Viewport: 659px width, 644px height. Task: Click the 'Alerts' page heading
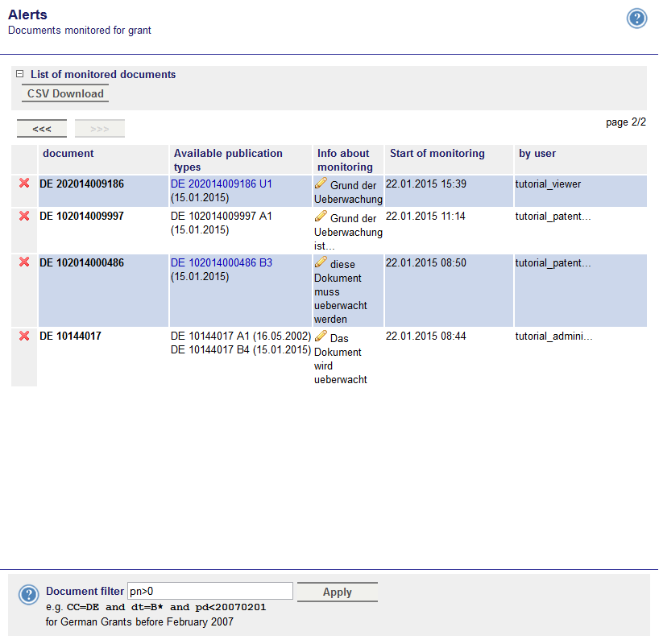(x=27, y=14)
